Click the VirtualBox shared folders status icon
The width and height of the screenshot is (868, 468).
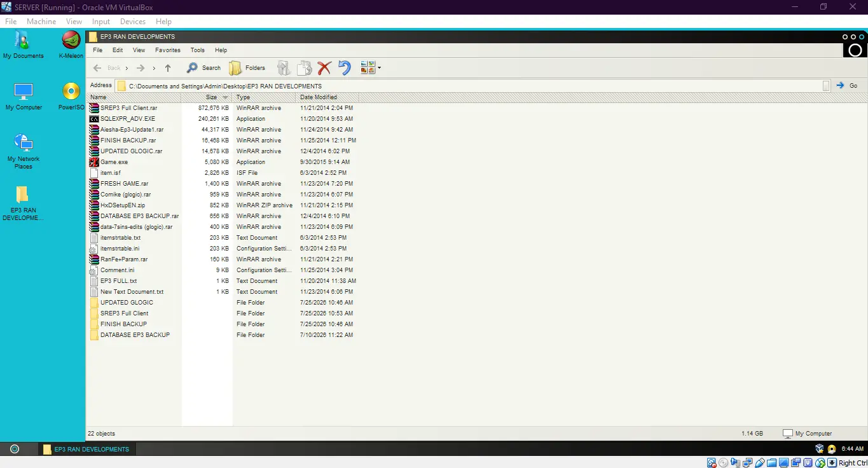(x=772, y=463)
